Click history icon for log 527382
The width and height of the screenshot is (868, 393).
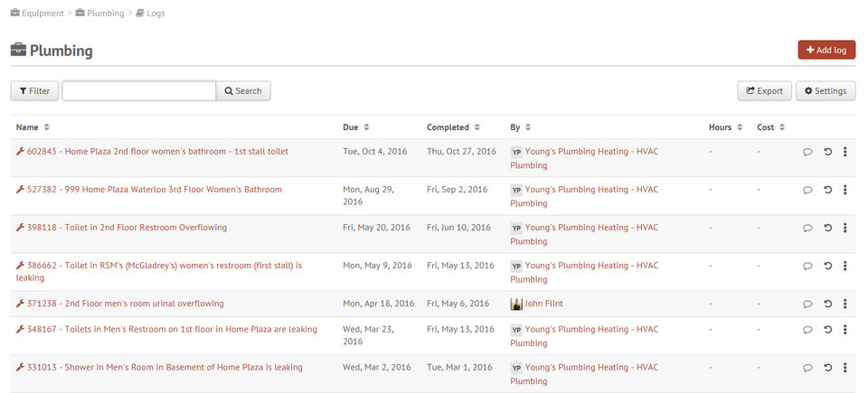pos(827,190)
